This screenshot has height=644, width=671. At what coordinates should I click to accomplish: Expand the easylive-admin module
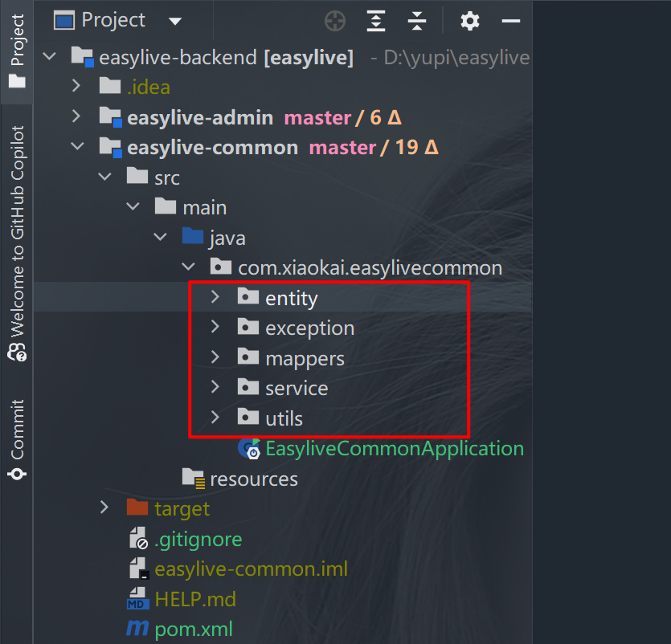[x=76, y=117]
